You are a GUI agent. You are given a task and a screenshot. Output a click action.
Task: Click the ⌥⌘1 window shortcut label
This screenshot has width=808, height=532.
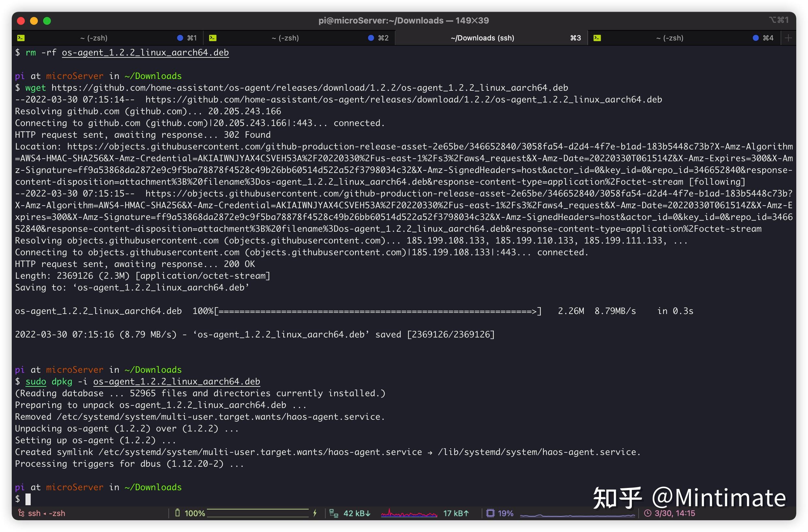[779, 20]
